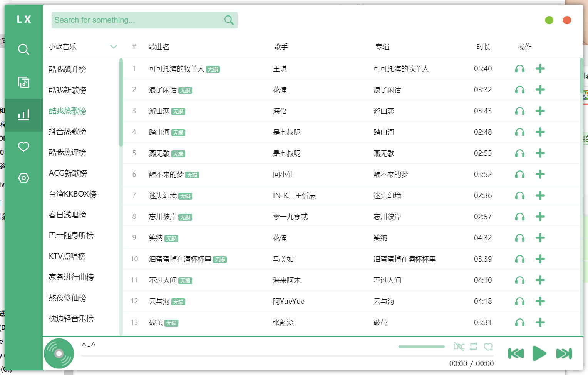Open Favorites using the heart sidebar icon

23,147
